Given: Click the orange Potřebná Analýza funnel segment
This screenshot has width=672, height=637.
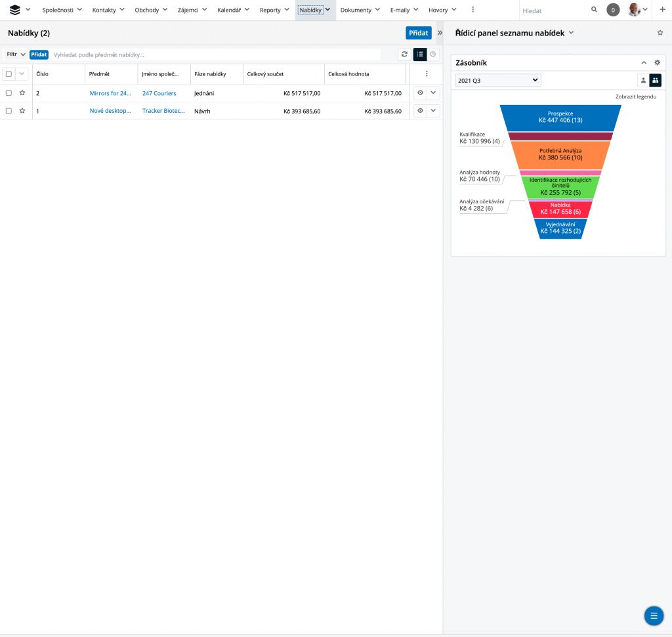Looking at the screenshot, I should coord(560,154).
